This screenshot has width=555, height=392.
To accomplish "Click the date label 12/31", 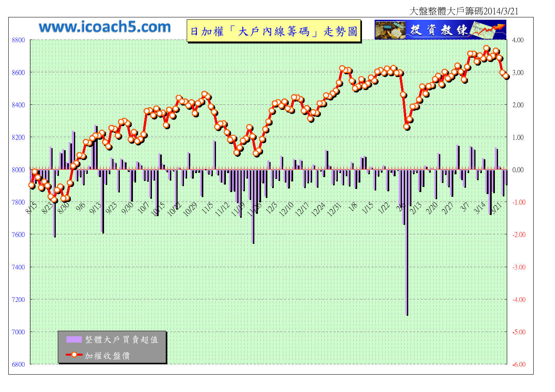I will click(x=335, y=209).
